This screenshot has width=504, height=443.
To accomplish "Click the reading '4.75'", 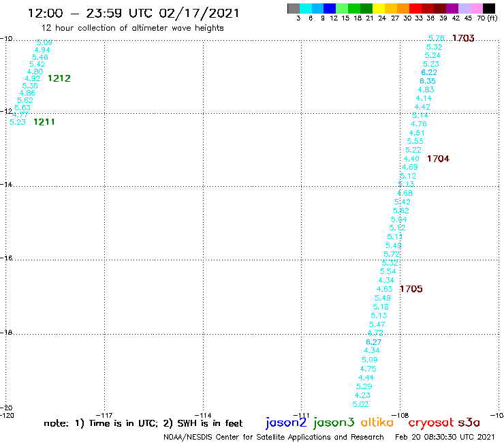I will 368,369.
